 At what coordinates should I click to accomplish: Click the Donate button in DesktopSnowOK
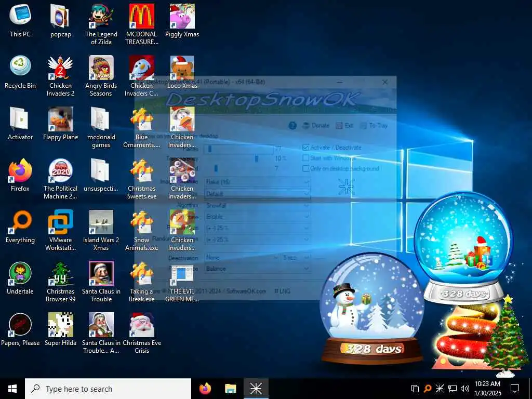(315, 126)
